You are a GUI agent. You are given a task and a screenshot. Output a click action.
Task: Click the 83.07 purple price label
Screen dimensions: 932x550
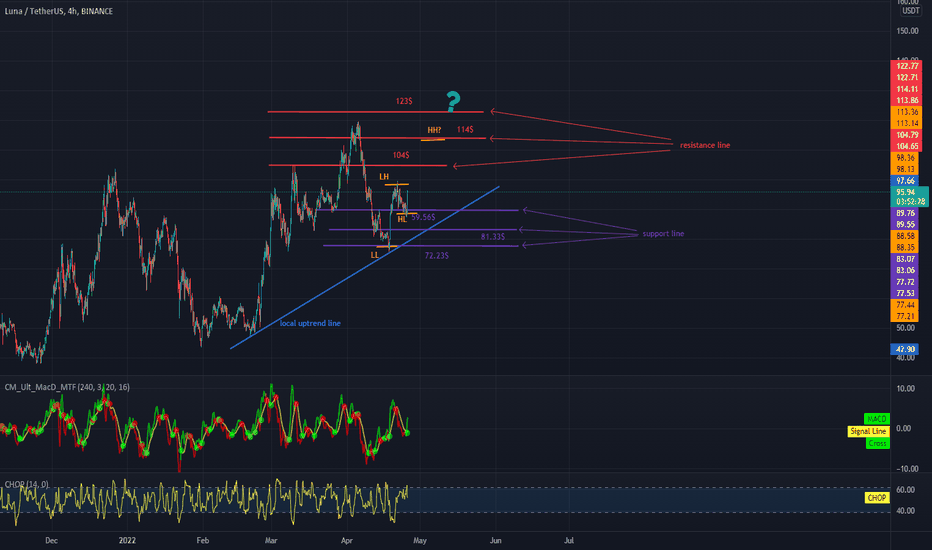905,259
